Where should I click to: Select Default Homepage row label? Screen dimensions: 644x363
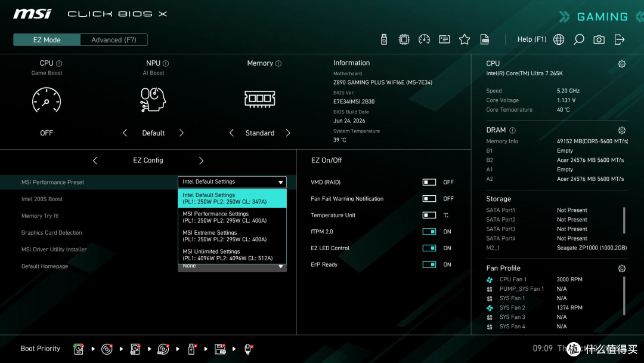[x=45, y=266]
